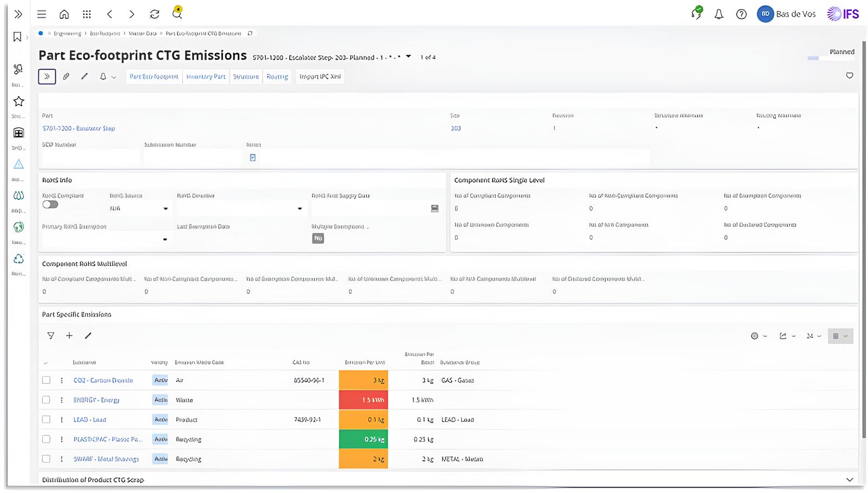Click the attachments paperclip icon
This screenshot has width=868, height=493.
[66, 77]
